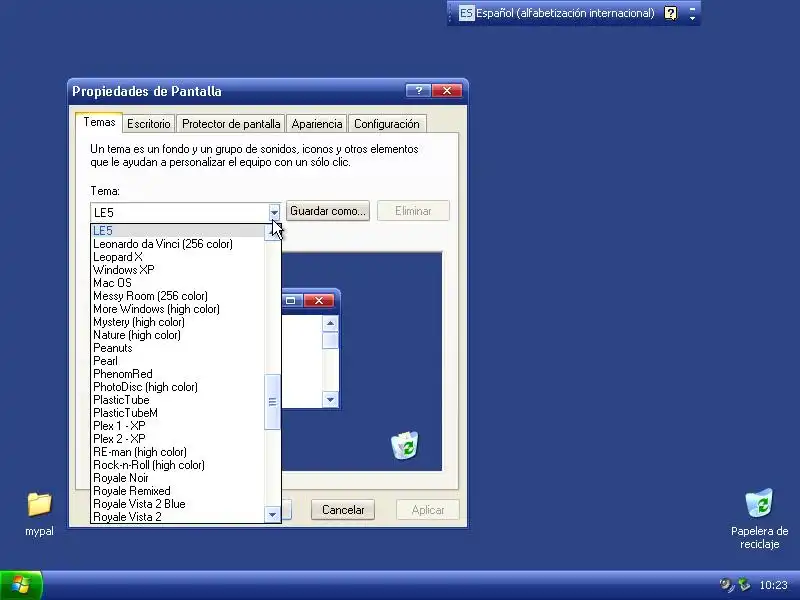Select the Temas tab
This screenshot has width=800, height=600.
[99, 122]
